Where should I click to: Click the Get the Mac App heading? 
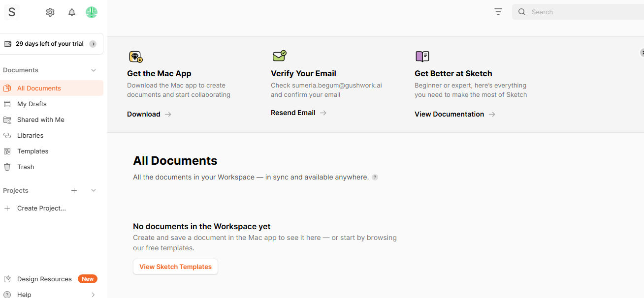pyautogui.click(x=159, y=74)
